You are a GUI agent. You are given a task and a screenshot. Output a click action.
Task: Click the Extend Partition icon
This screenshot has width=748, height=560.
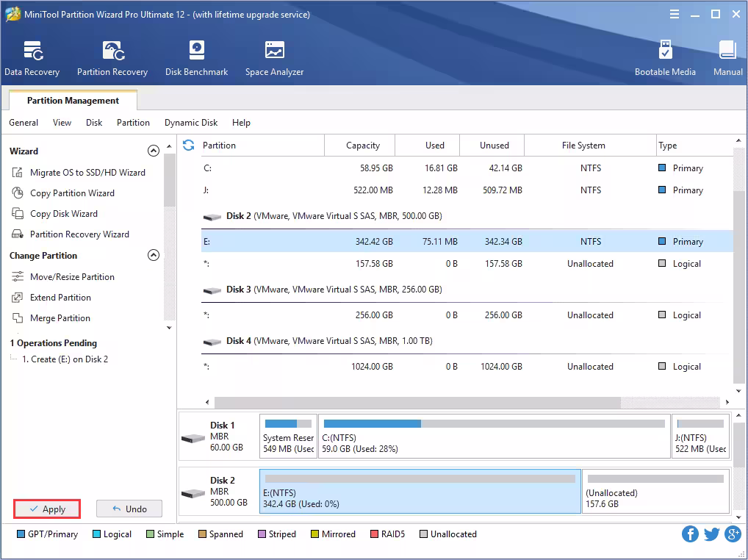pos(18,297)
